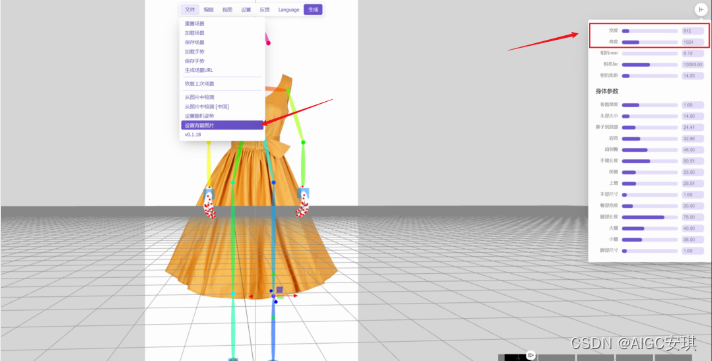Click the height value field showing 1024
712x361 pixels.
(x=693, y=42)
